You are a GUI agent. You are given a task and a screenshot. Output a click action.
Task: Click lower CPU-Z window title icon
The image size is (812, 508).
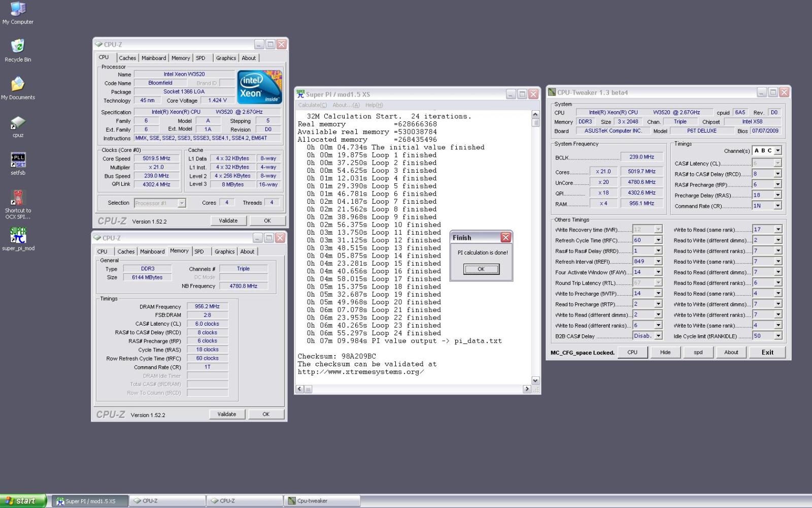point(97,238)
